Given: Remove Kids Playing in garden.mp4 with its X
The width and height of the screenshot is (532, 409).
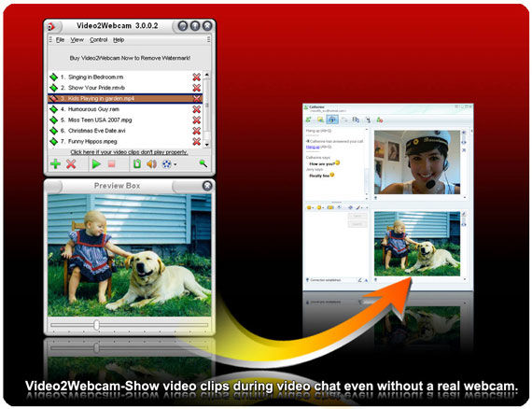Looking at the screenshot, I should click(x=196, y=98).
